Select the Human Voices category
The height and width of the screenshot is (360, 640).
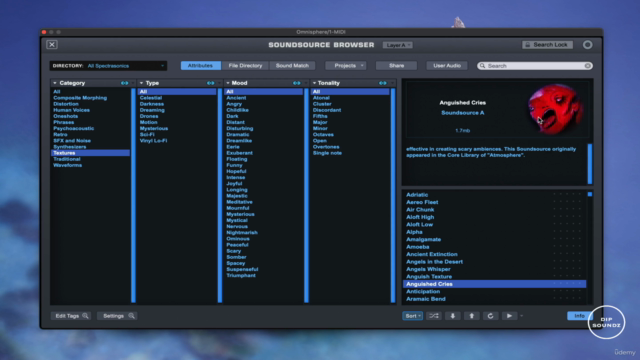[x=71, y=110]
